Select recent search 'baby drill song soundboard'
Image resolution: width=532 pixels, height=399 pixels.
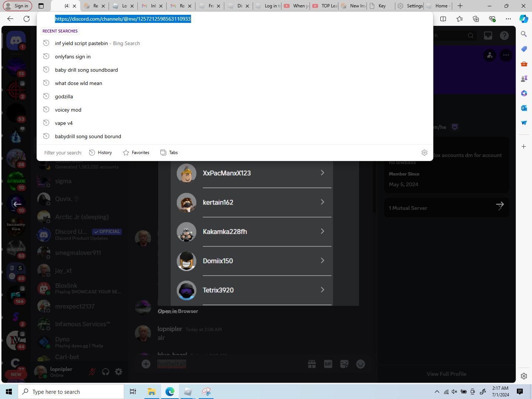click(x=235, y=70)
